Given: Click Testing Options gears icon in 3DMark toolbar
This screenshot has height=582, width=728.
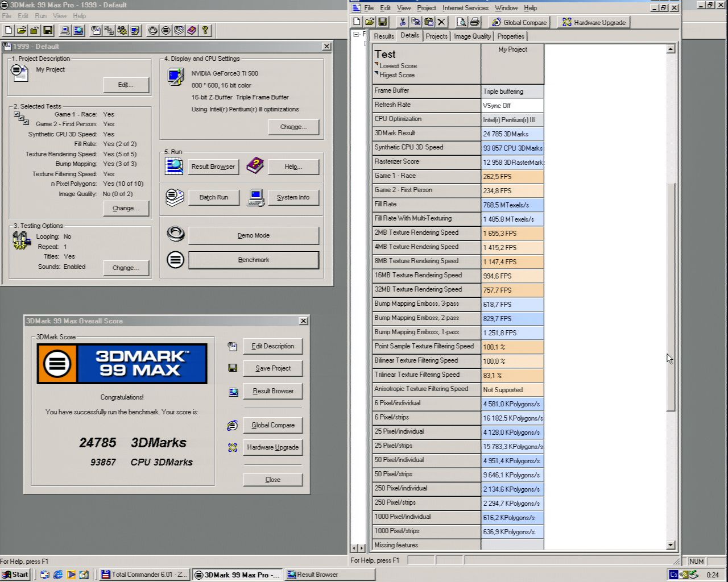Looking at the screenshot, I should pyautogui.click(x=122, y=30).
